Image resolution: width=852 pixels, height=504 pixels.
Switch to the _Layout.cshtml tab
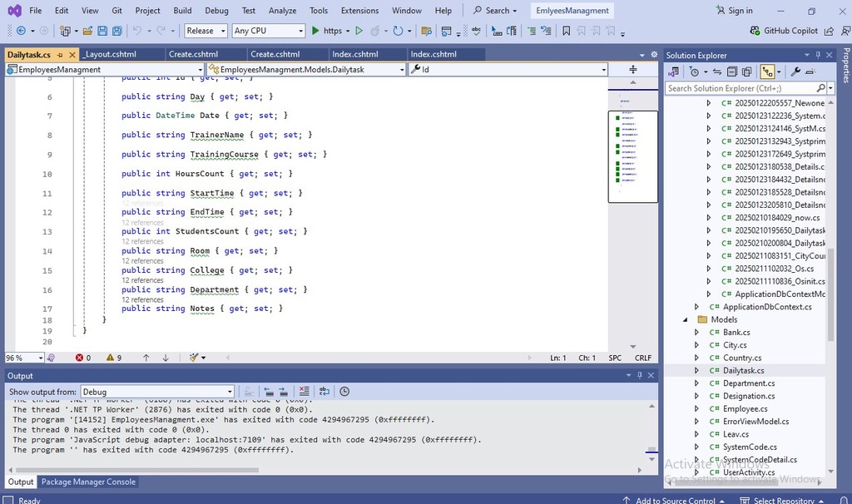(x=111, y=54)
